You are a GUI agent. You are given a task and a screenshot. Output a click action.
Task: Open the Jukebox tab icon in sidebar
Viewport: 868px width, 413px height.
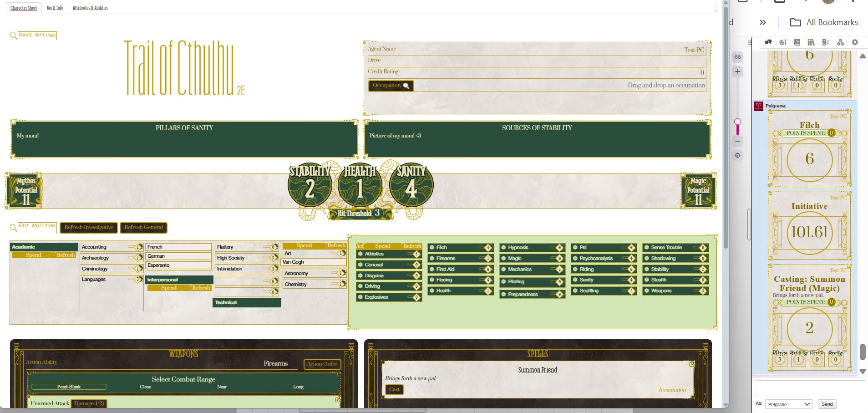click(826, 42)
